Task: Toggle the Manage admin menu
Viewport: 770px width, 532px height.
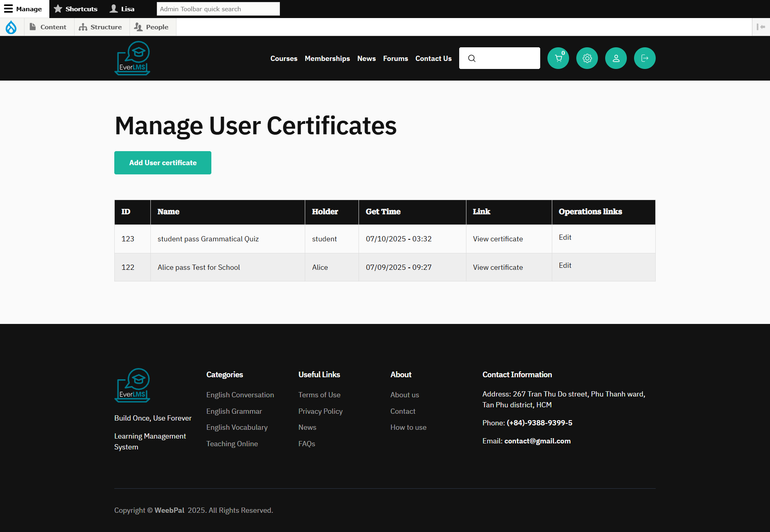Action: pos(23,9)
